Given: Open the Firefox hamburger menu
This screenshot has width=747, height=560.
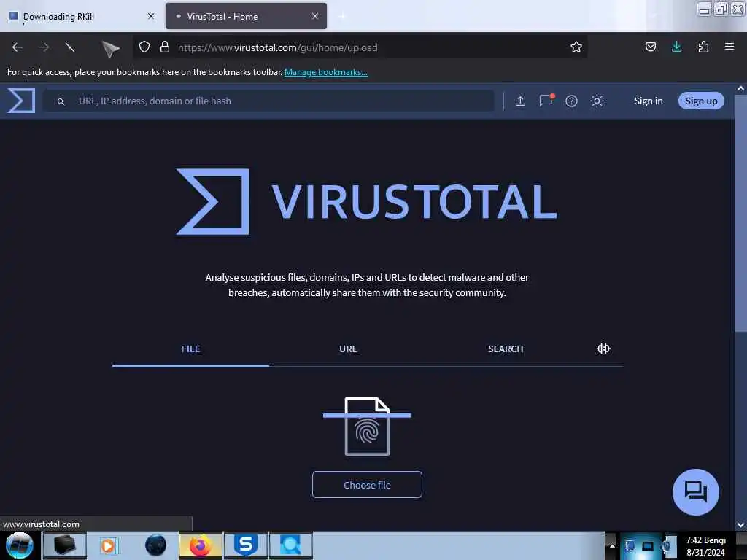Looking at the screenshot, I should [x=729, y=47].
